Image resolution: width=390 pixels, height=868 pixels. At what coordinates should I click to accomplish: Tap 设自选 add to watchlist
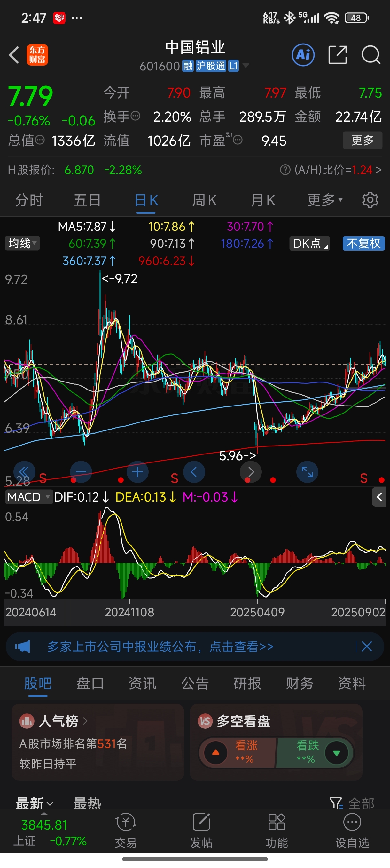(x=352, y=831)
